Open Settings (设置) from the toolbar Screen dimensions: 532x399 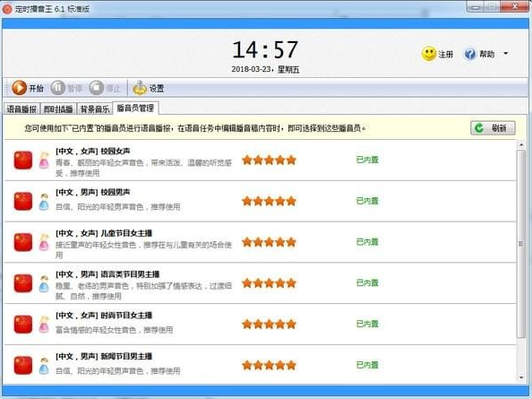point(149,88)
